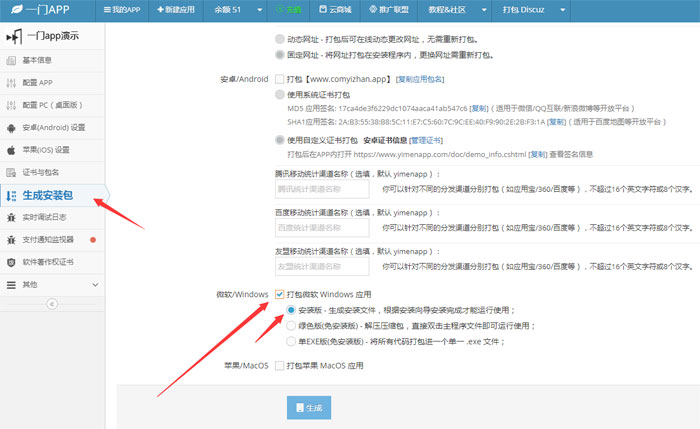
Task: Open 新建应用 in the top navigation
Action: 177,9
